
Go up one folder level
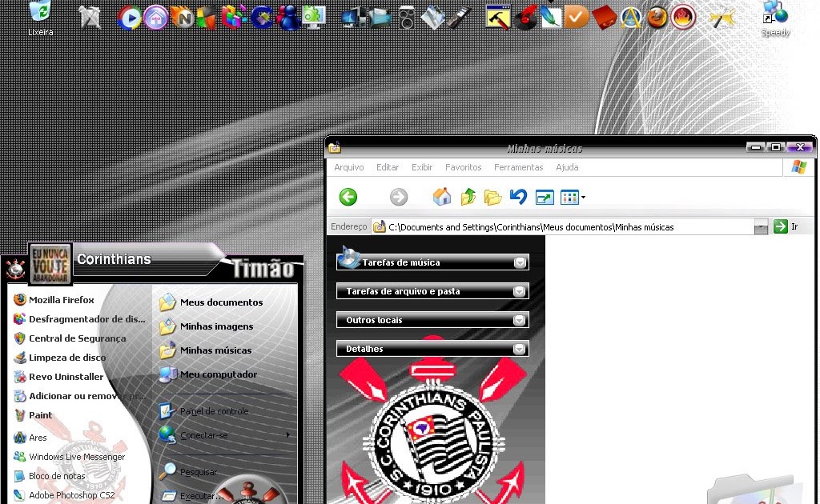tap(468, 197)
